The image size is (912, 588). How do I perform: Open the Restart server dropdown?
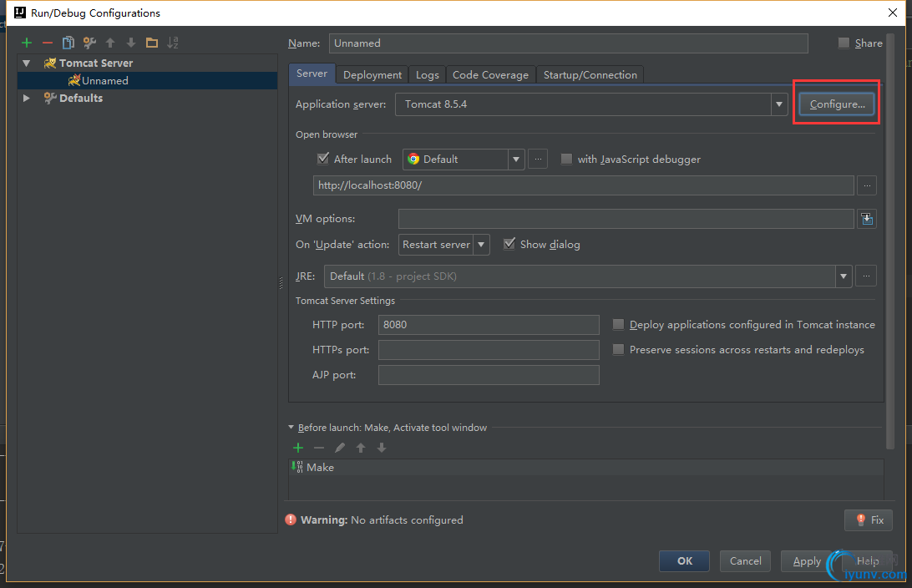(481, 244)
